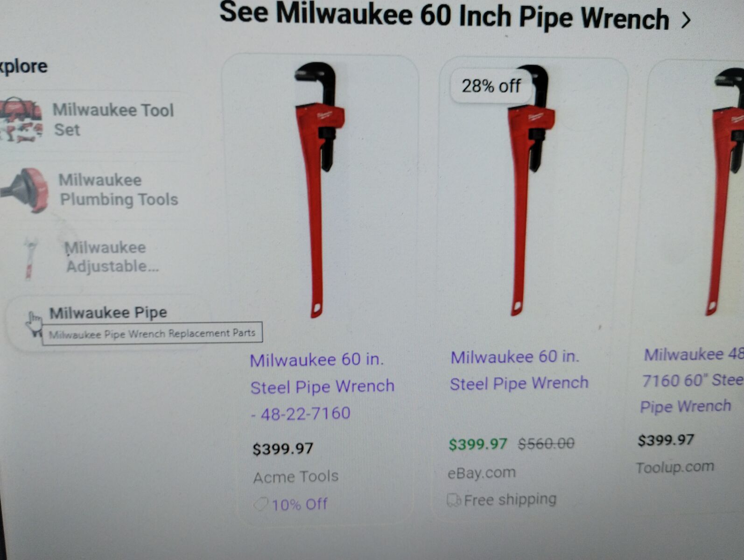Viewport: 744px width, 560px height.
Task: Click the Acme Tools seller name
Action: click(x=296, y=476)
